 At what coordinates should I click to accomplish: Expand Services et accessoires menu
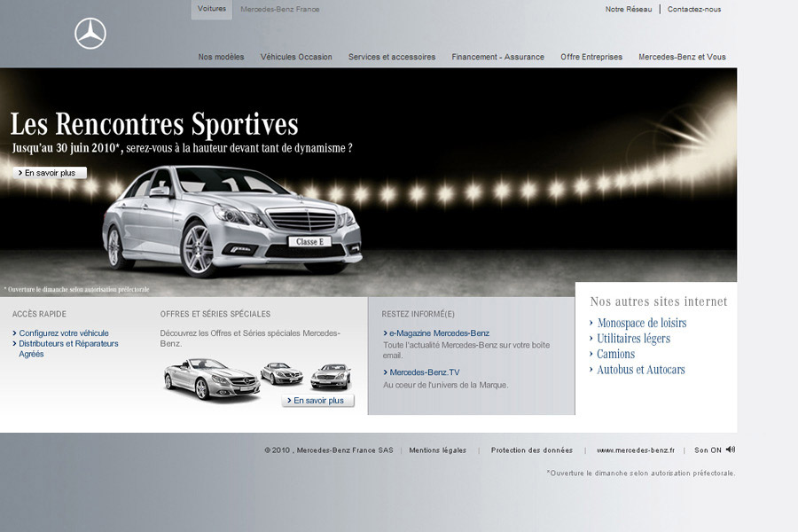point(392,57)
